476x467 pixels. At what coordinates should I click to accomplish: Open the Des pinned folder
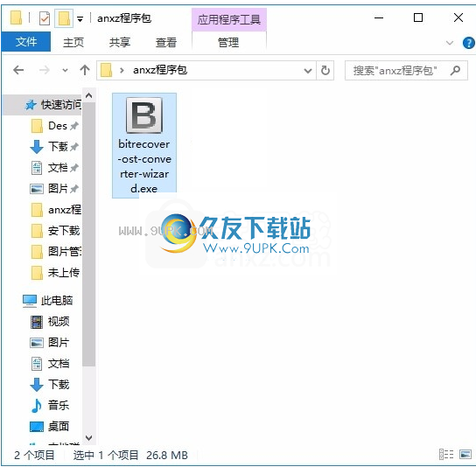click(54, 126)
